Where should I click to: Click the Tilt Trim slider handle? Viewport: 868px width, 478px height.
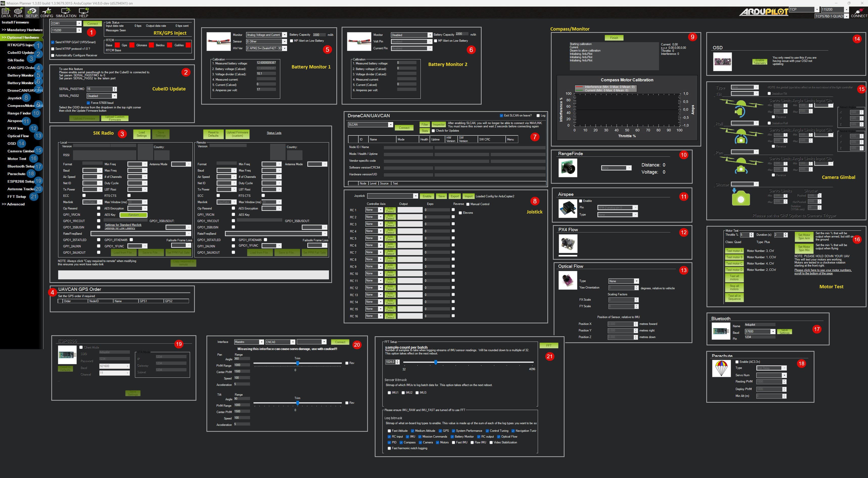coord(297,403)
